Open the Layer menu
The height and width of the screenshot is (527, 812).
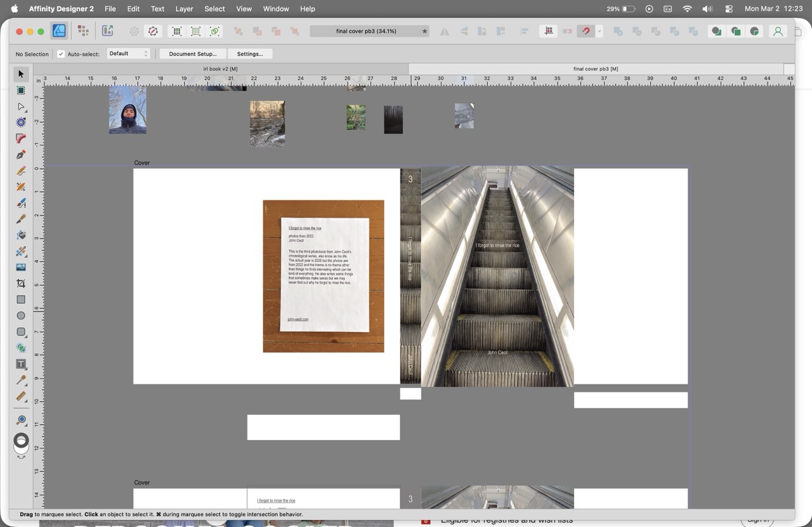[184, 9]
